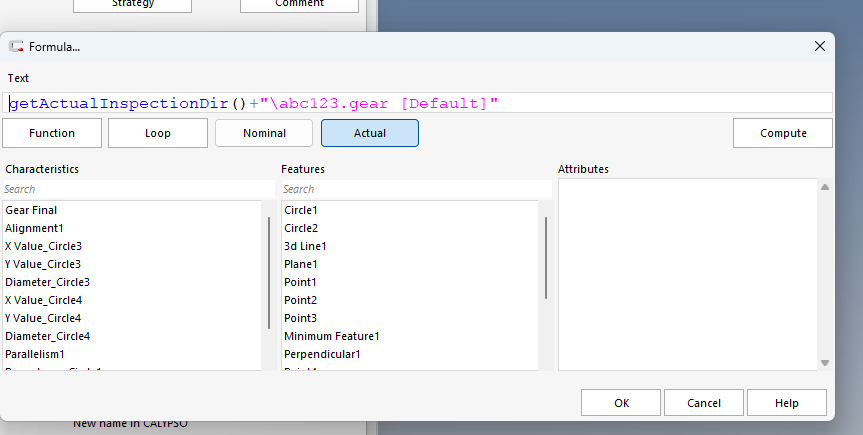This screenshot has height=435, width=863.
Task: Toggle the Actual button
Action: (370, 133)
